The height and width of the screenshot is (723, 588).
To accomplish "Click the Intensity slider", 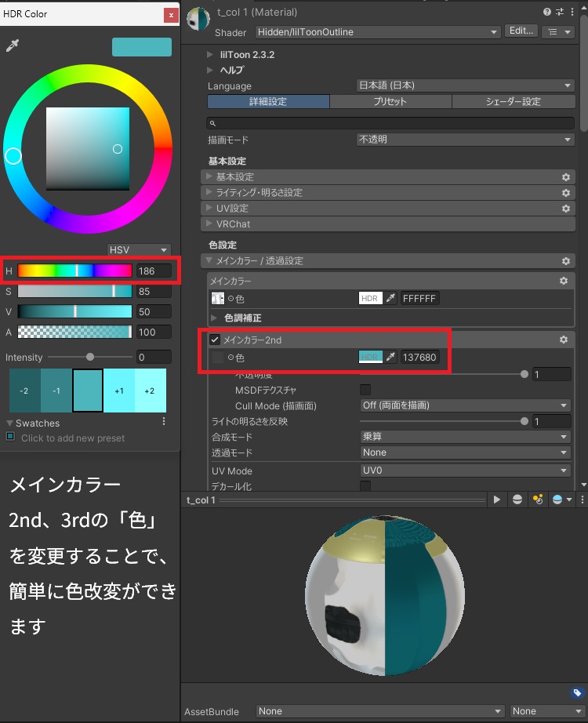I will click(x=90, y=357).
